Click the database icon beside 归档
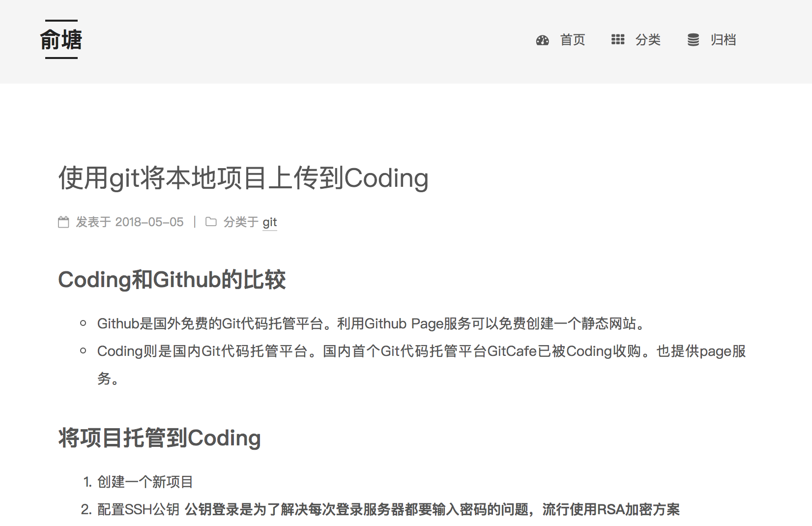812x526 pixels. tap(693, 40)
